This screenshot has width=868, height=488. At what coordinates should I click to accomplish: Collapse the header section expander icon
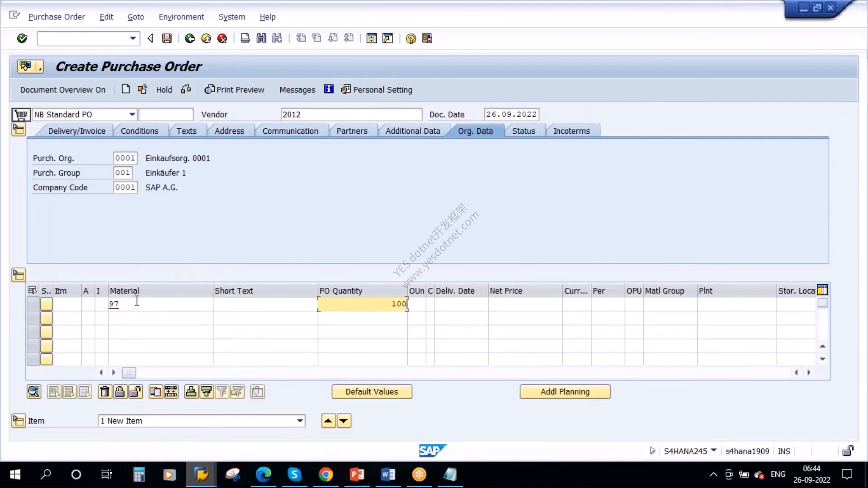[19, 130]
